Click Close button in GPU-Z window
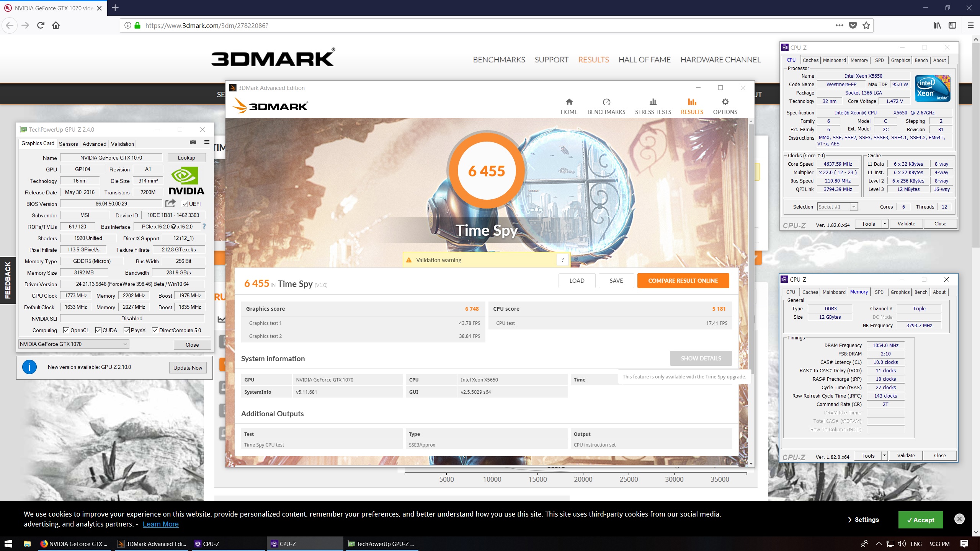This screenshot has height=551, width=980. pyautogui.click(x=192, y=345)
